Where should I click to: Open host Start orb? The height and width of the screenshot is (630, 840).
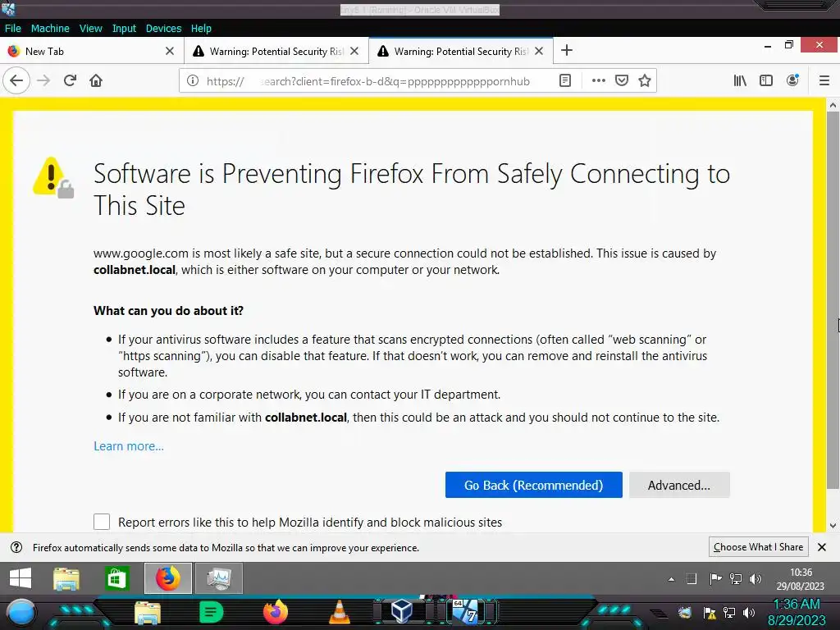[x=21, y=613]
